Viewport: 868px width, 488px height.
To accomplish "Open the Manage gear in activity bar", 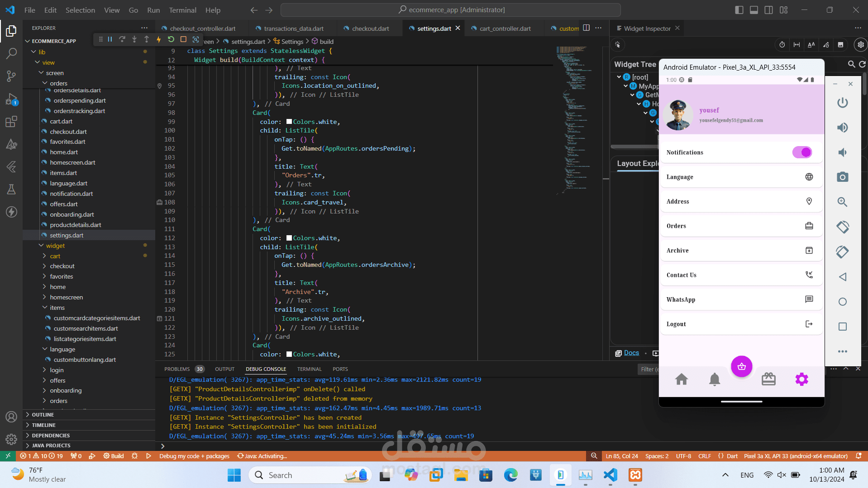I will [x=11, y=439].
